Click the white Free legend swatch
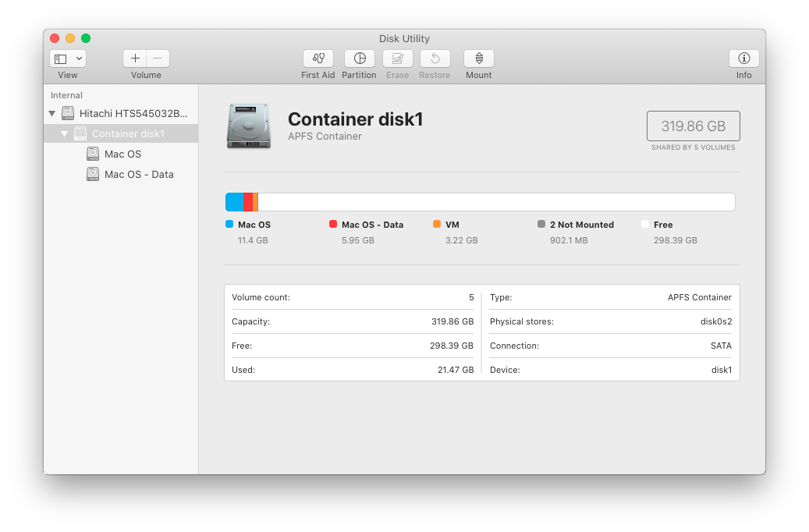Screen dimensions: 809x532 coord(645,224)
